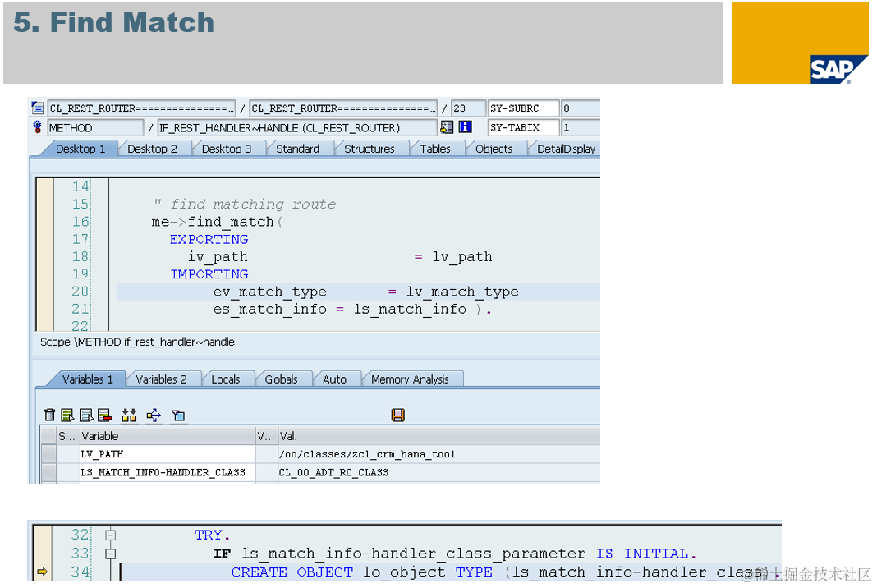Click the blue information icon beside IF_REST_HANDLER~HANDLE
This screenshot has width=877, height=588.
465,127
